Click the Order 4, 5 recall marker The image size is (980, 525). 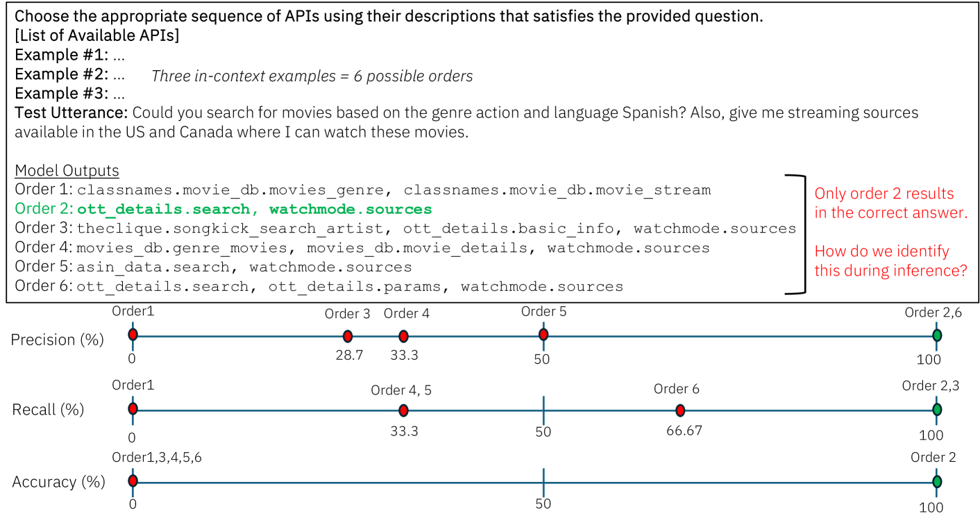click(x=403, y=410)
